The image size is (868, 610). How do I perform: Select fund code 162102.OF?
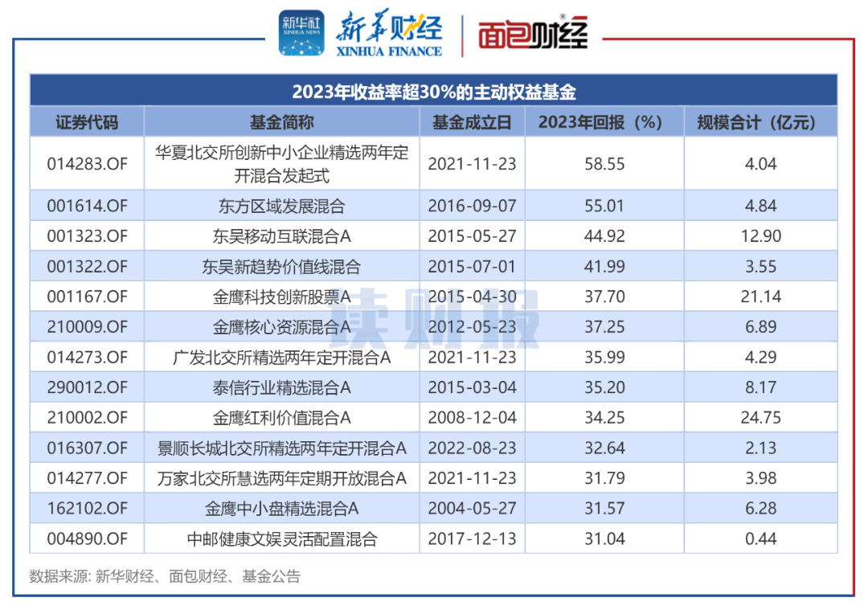(87, 508)
